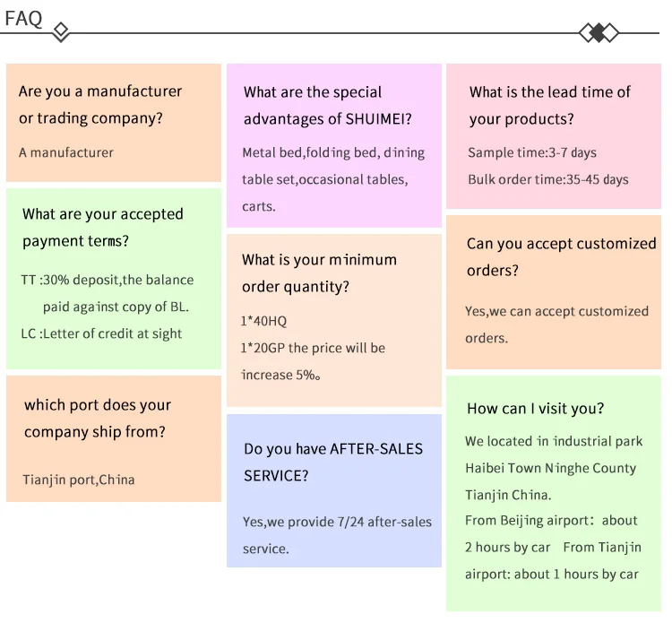Click the single diamond icon beside FAQ
Screen dimensions: 672x623
tap(61, 31)
